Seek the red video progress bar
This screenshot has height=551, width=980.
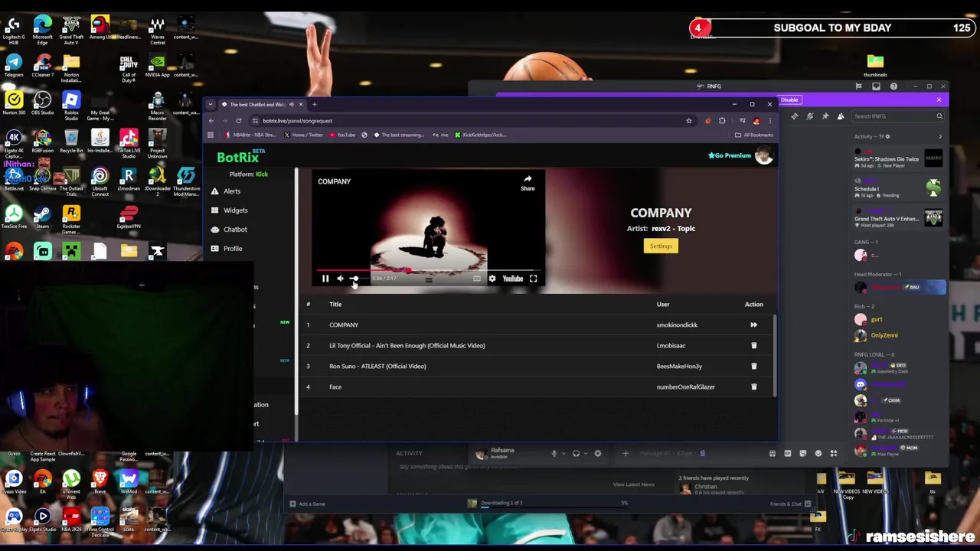pos(428,270)
